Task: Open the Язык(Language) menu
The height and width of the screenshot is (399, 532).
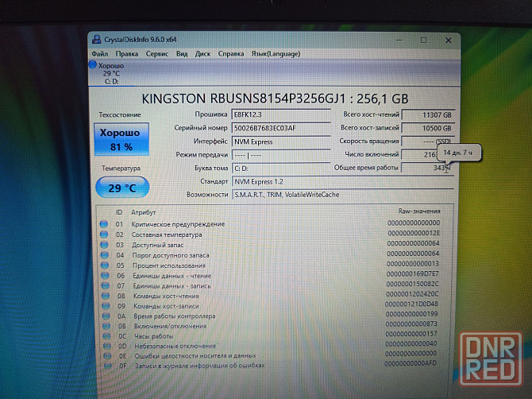Action: tap(276, 54)
